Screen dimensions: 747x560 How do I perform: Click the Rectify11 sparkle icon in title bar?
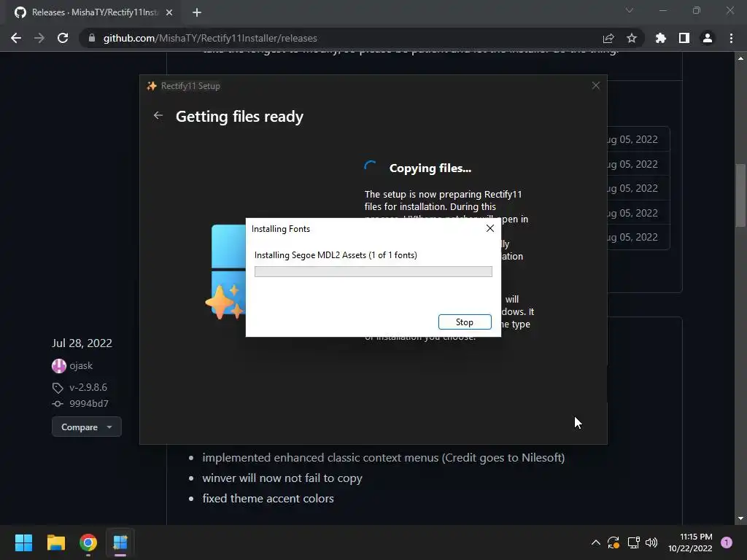point(152,86)
